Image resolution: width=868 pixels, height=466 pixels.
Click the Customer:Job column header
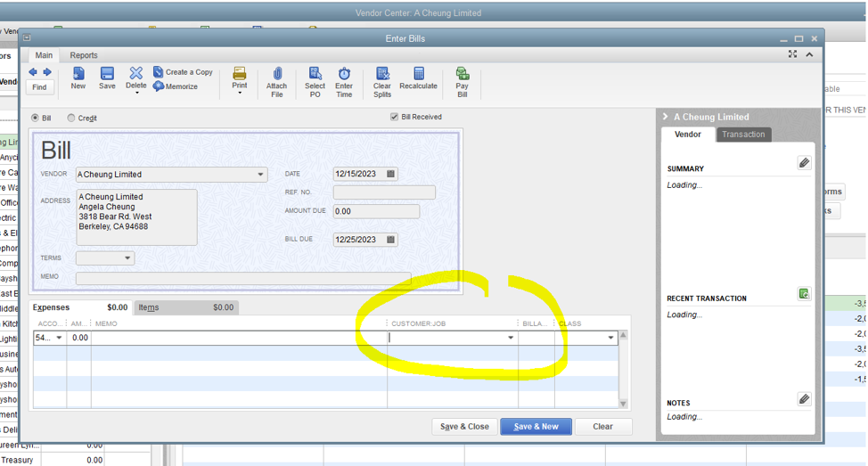pyautogui.click(x=419, y=323)
